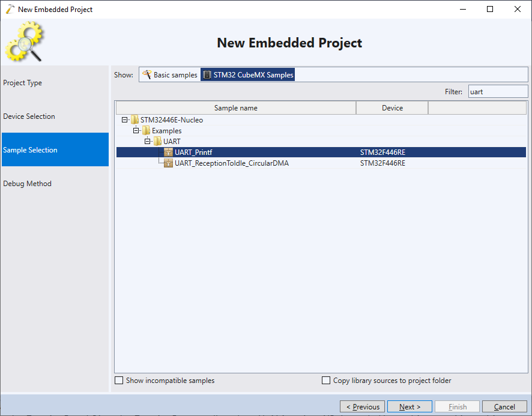
Task: Switch to Basic samples view
Action: tap(170, 74)
